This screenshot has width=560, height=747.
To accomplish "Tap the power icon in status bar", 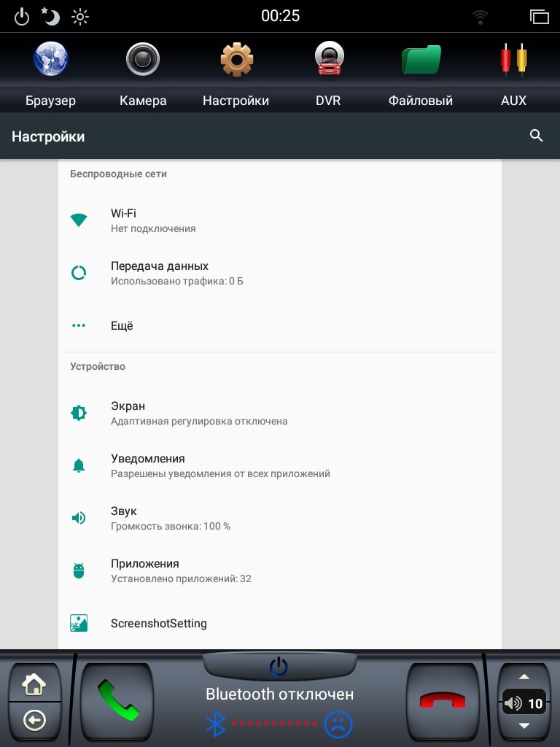I will click(21, 18).
